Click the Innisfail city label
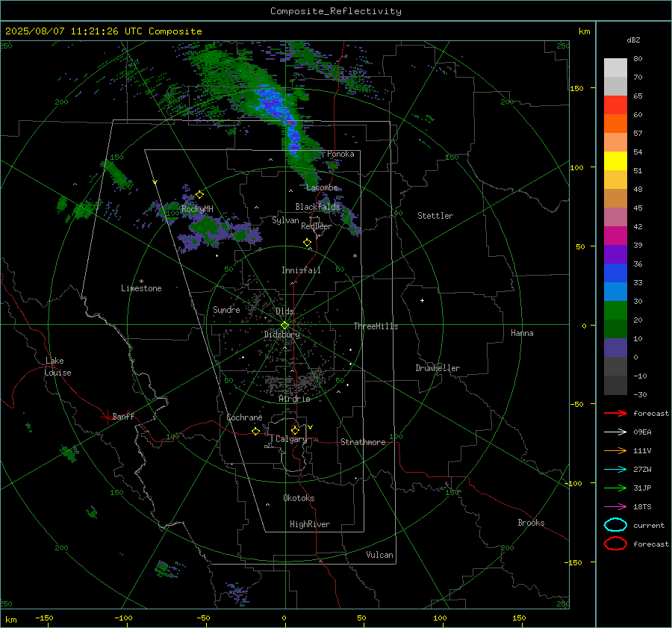Image resolution: width=672 pixels, height=628 pixels. click(x=301, y=270)
